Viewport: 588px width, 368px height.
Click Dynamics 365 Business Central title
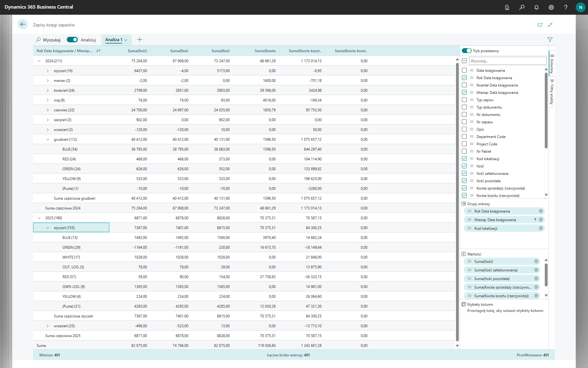point(39,7)
